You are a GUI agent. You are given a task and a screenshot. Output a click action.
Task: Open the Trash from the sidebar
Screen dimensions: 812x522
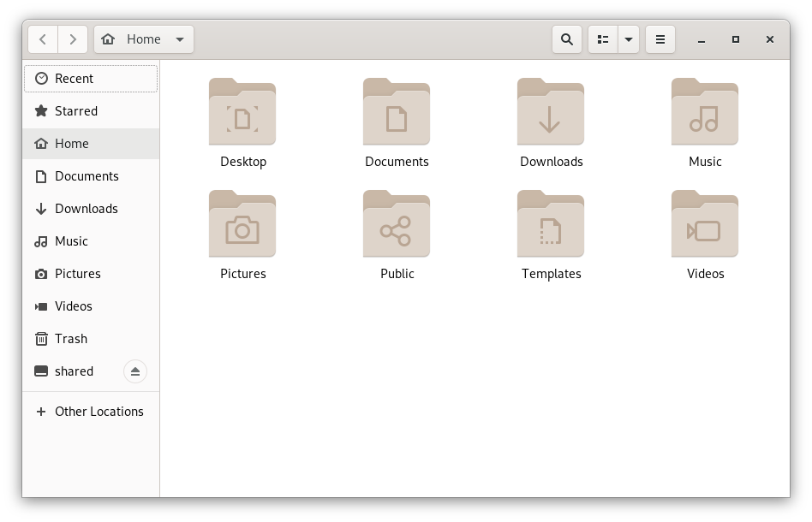tap(71, 338)
